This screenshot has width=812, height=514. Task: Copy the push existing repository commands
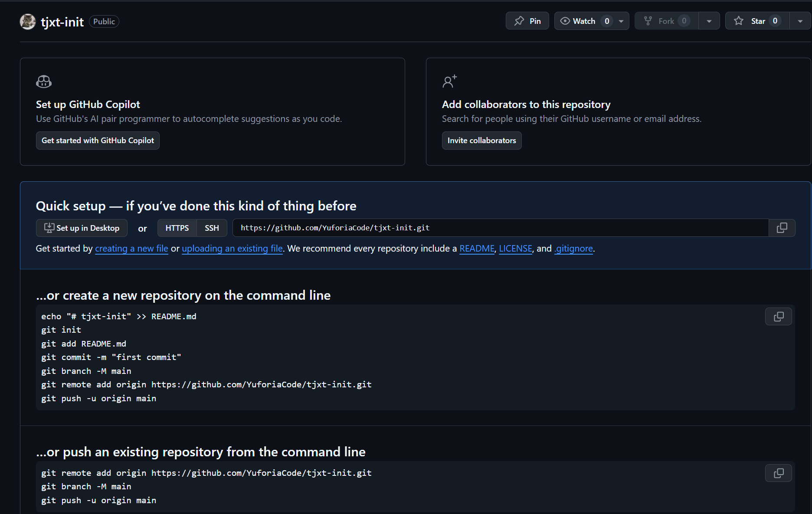click(x=779, y=473)
